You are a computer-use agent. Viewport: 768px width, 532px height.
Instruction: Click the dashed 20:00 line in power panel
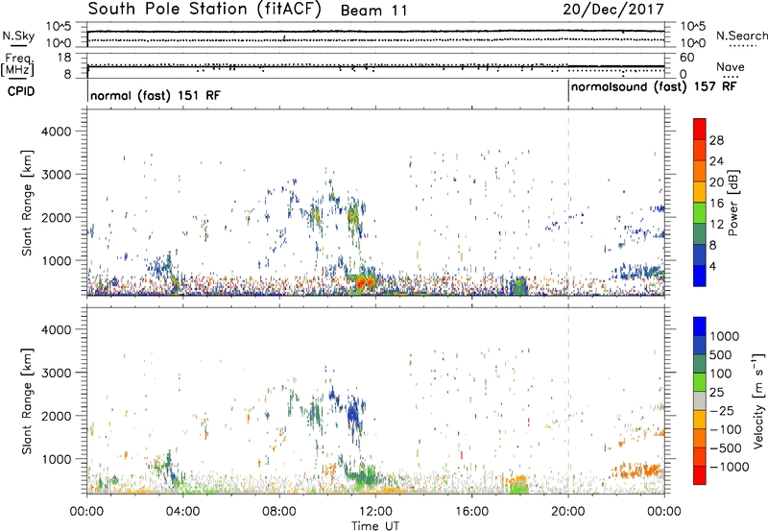tap(568, 202)
